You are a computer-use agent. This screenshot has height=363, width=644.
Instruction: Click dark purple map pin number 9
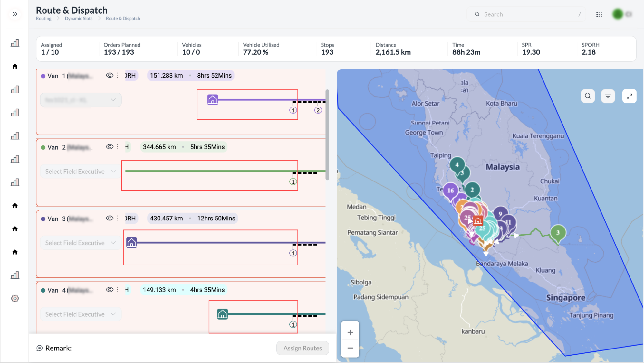(x=500, y=214)
